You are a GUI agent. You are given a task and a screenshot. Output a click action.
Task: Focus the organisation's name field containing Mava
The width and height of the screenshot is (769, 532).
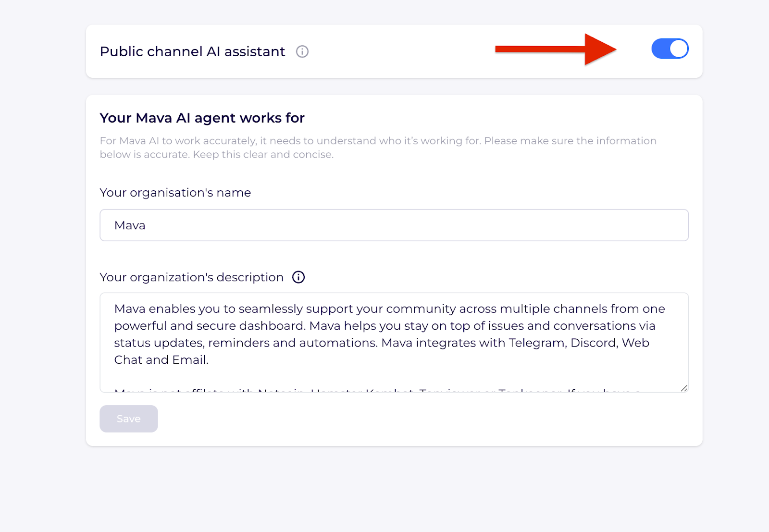pos(394,225)
